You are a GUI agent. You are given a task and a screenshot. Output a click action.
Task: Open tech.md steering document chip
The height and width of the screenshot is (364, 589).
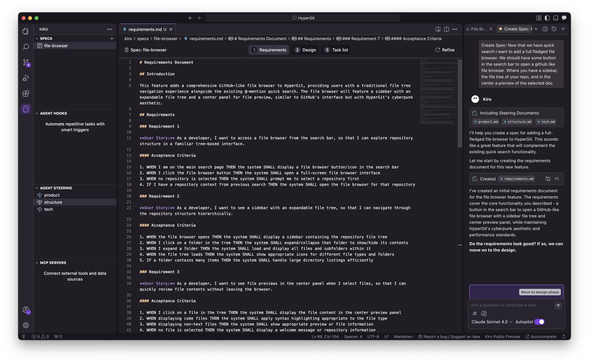coord(545,122)
